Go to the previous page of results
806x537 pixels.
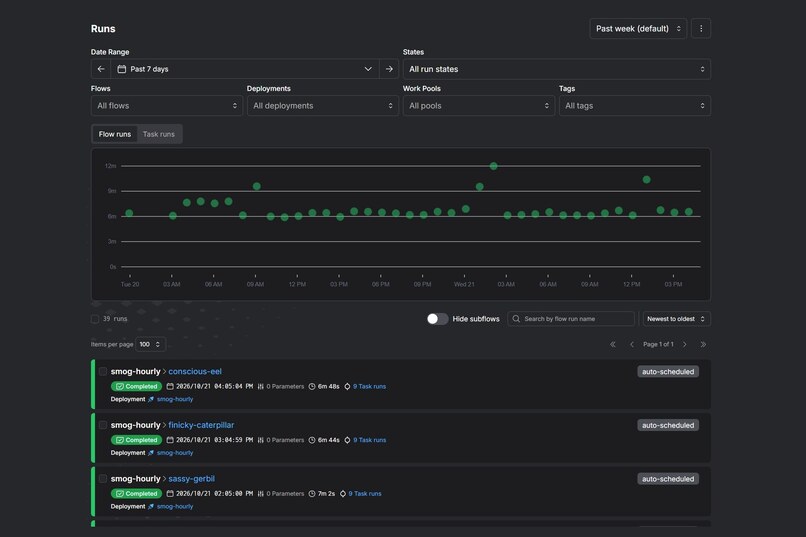[632, 344]
